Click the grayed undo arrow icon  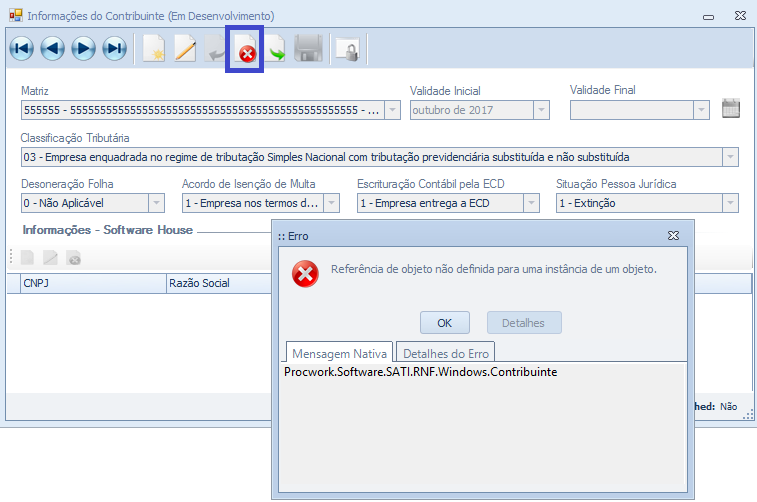point(215,48)
